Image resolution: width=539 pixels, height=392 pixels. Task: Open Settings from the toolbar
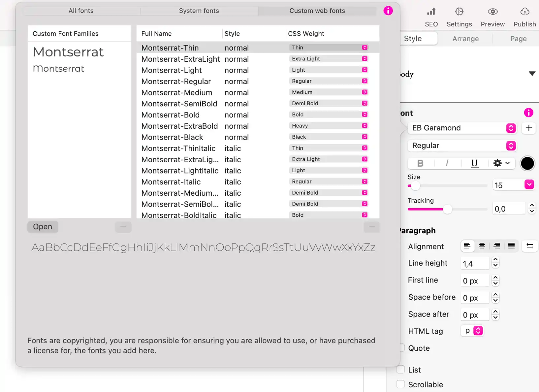pos(459,17)
